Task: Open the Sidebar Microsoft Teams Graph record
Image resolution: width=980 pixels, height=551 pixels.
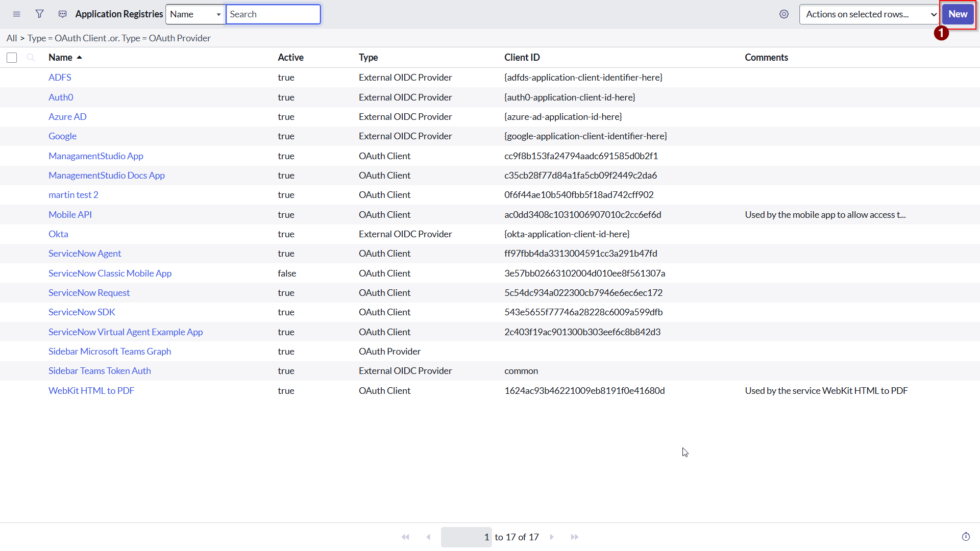Action: point(110,352)
